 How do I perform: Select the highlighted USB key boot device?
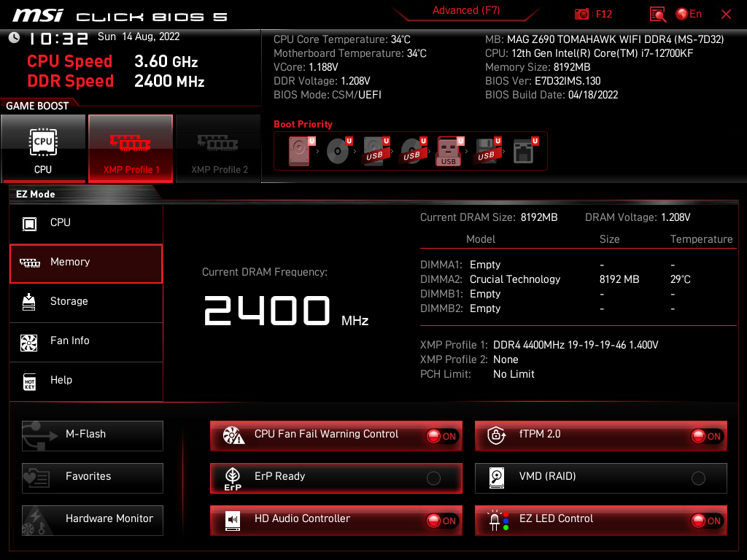pyautogui.click(x=449, y=152)
